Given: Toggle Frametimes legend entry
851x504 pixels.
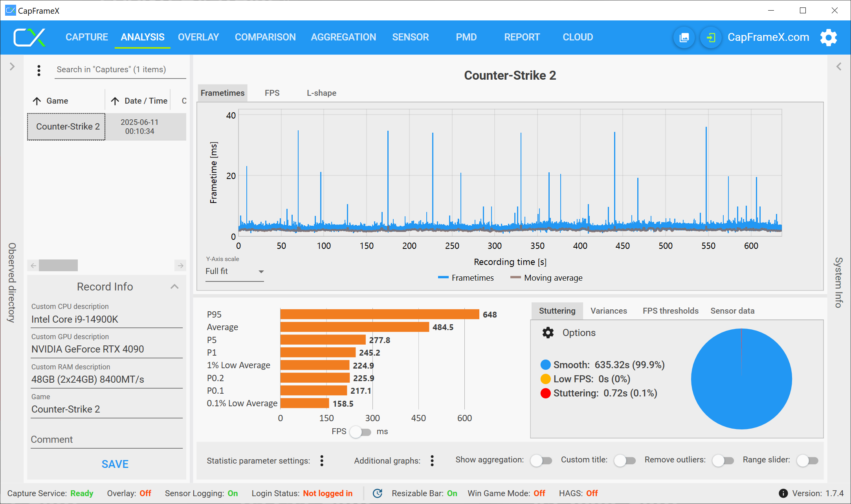Looking at the screenshot, I should coord(466,278).
